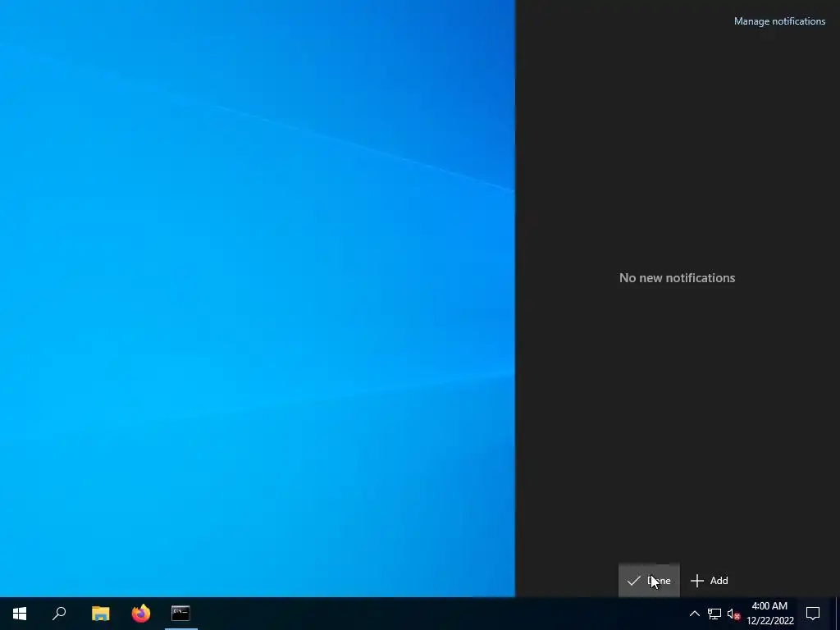Screen dimensions: 840x630
Task: Close Action Center via notification icon
Action: [x=813, y=614]
